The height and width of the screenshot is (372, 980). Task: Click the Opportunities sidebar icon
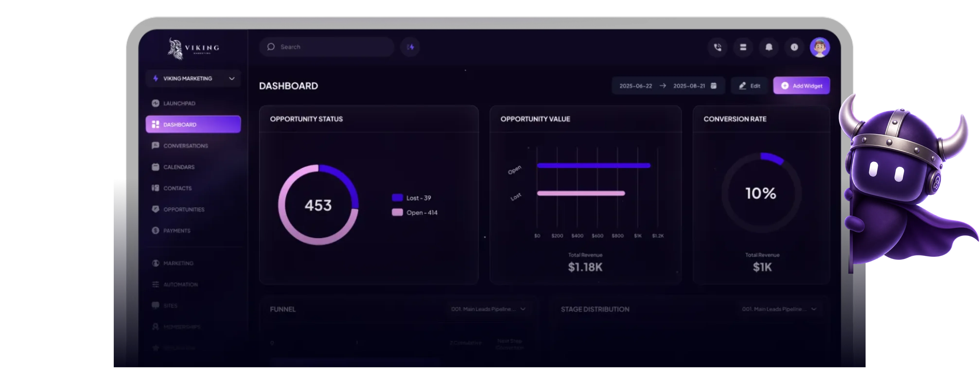click(155, 209)
